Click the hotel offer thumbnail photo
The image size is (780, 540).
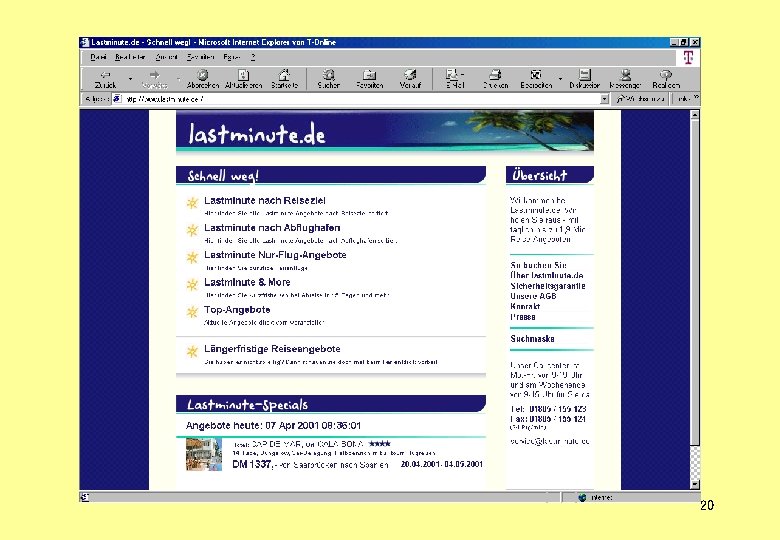[204, 454]
